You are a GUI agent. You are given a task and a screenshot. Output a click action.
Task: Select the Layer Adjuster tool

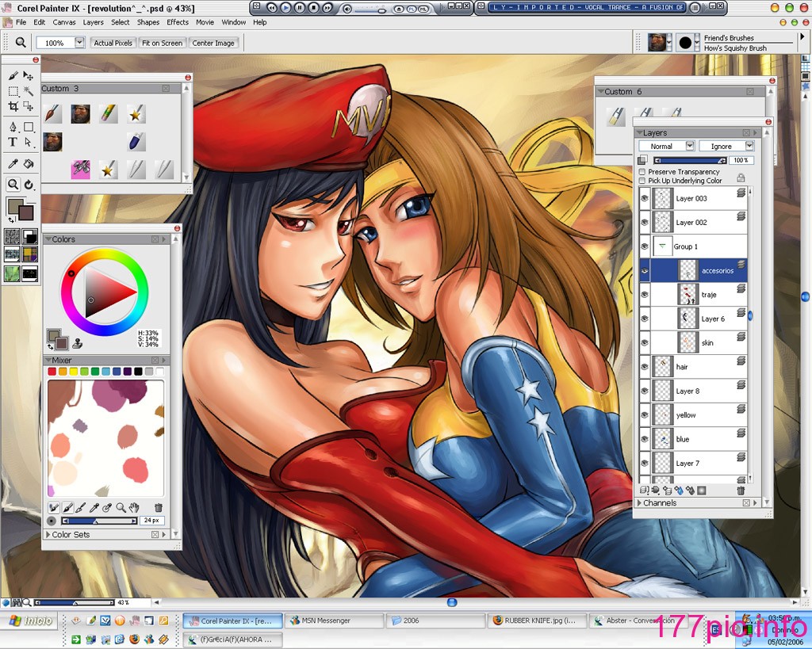pos(29,75)
